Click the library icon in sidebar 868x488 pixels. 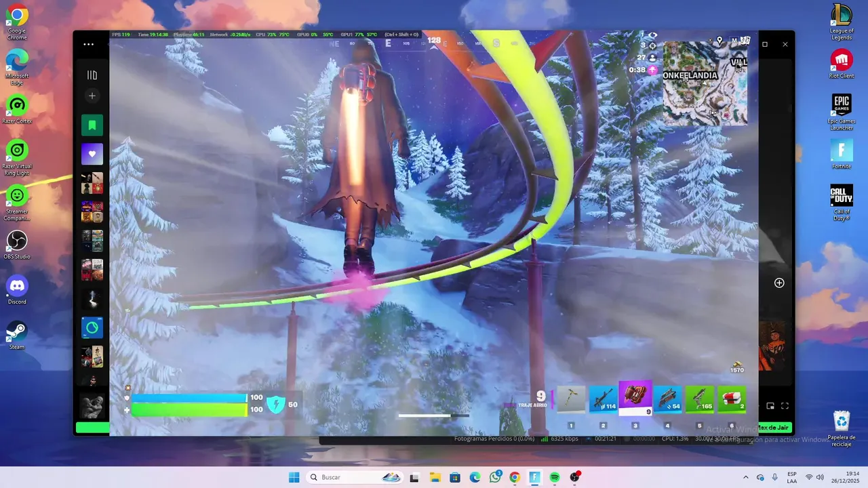pos(92,75)
